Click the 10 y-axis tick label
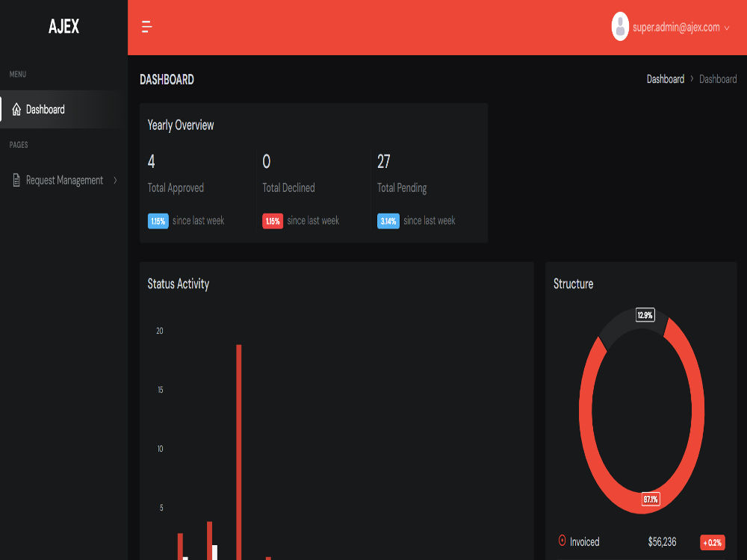The image size is (747, 560). pyautogui.click(x=160, y=449)
